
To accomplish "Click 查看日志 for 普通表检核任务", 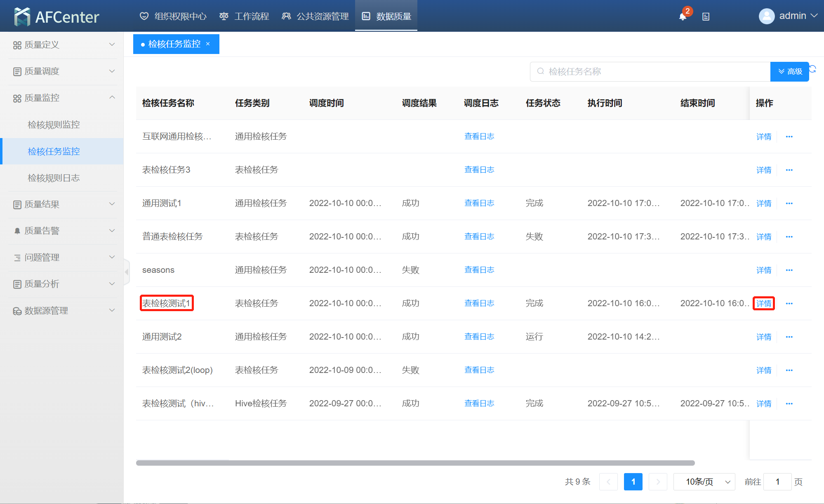I will [479, 237].
